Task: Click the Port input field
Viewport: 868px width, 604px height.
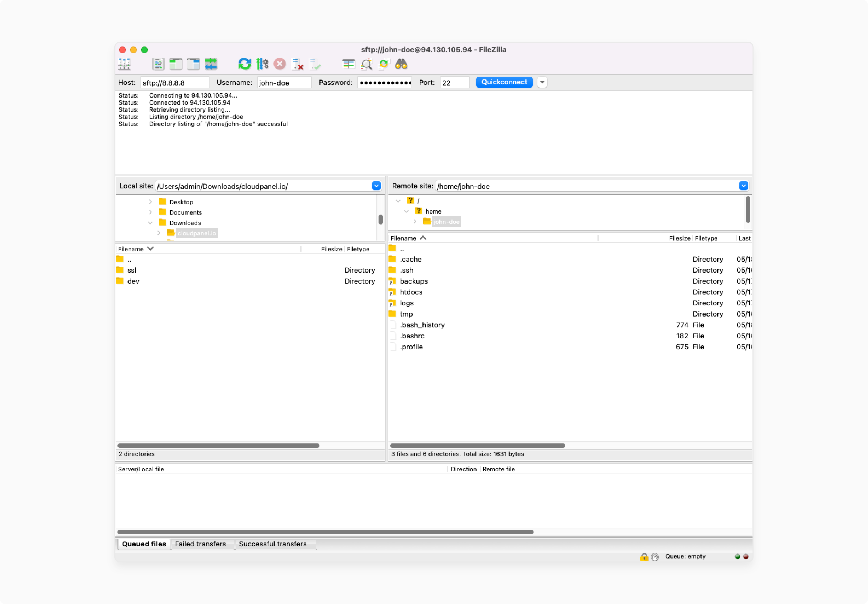Action: (454, 82)
